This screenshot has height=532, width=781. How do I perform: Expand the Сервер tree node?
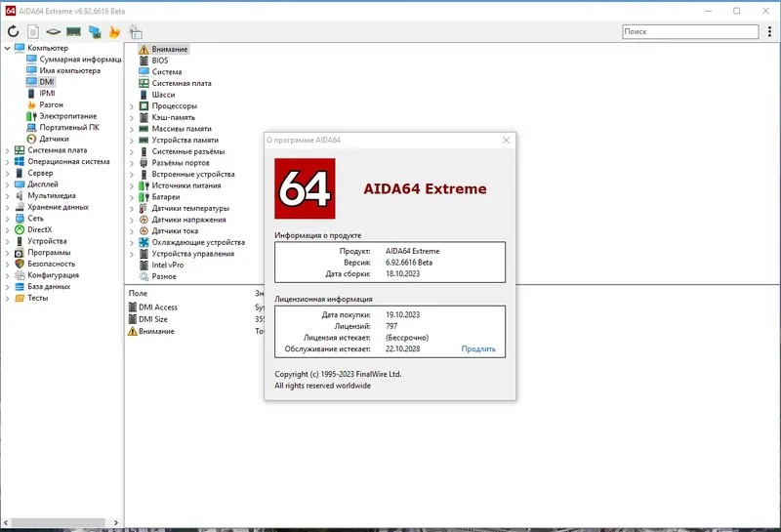7,174
